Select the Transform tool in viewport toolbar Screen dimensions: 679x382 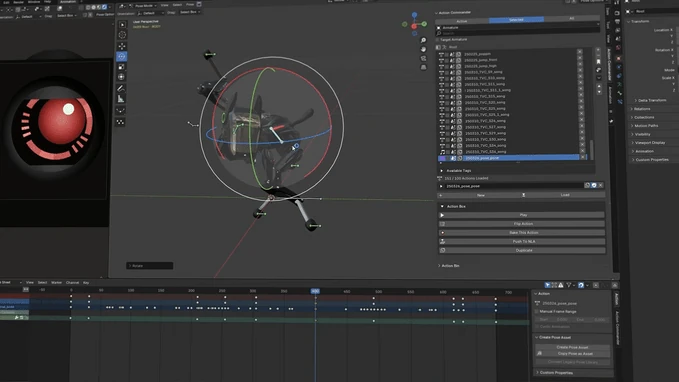coord(122,77)
